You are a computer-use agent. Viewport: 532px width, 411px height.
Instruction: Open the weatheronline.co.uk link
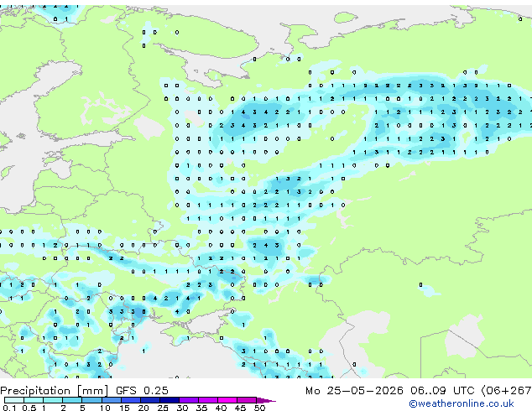tap(462, 403)
